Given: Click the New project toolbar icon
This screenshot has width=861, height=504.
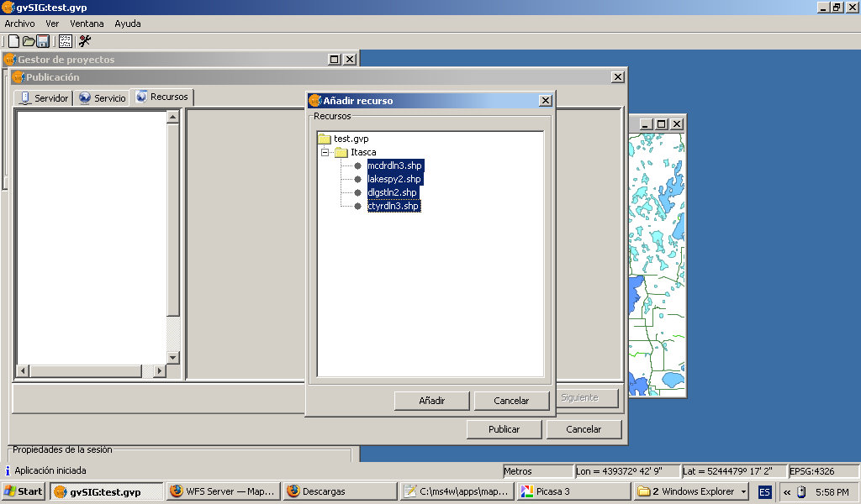Looking at the screenshot, I should (13, 41).
